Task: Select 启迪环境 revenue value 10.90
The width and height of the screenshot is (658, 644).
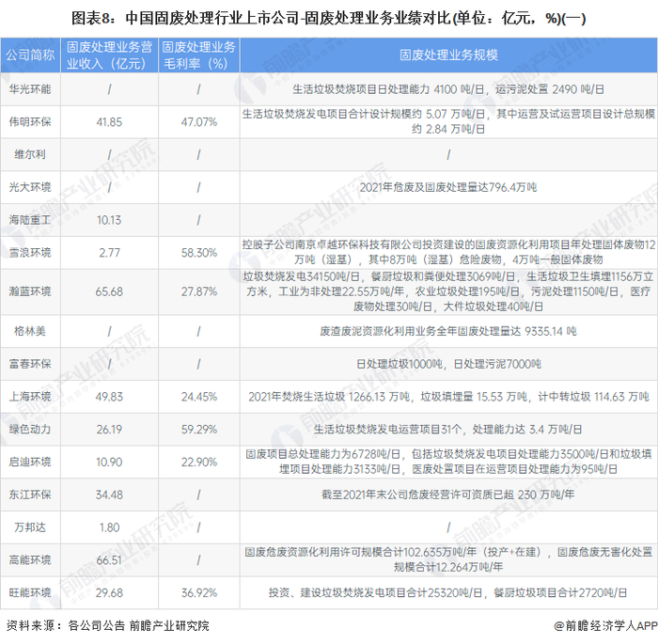Action: 109,463
